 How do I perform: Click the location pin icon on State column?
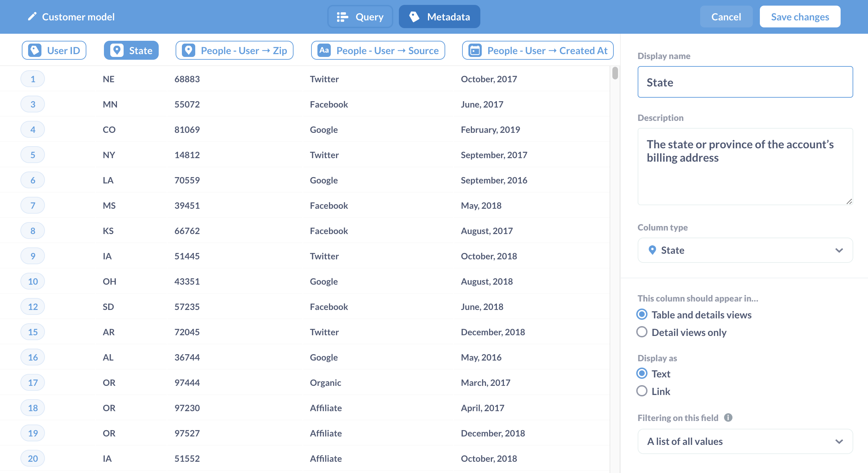[x=117, y=50]
